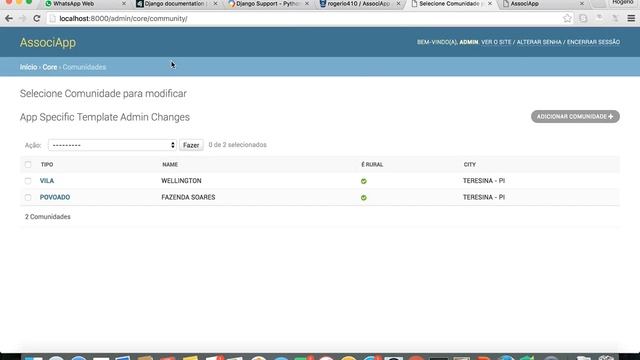This screenshot has width=640, height=360.
Task: Click Adicionar Comunidade button
Action: (x=575, y=117)
